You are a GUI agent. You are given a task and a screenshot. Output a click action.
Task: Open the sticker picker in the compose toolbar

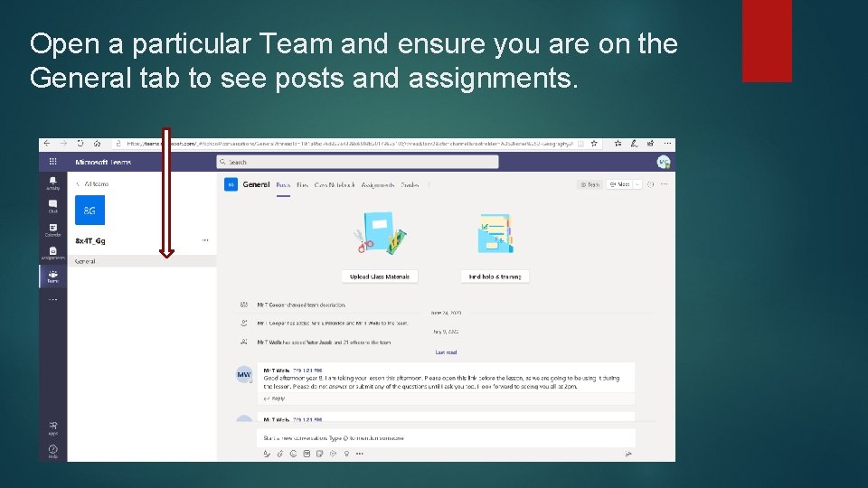pyautogui.click(x=320, y=454)
